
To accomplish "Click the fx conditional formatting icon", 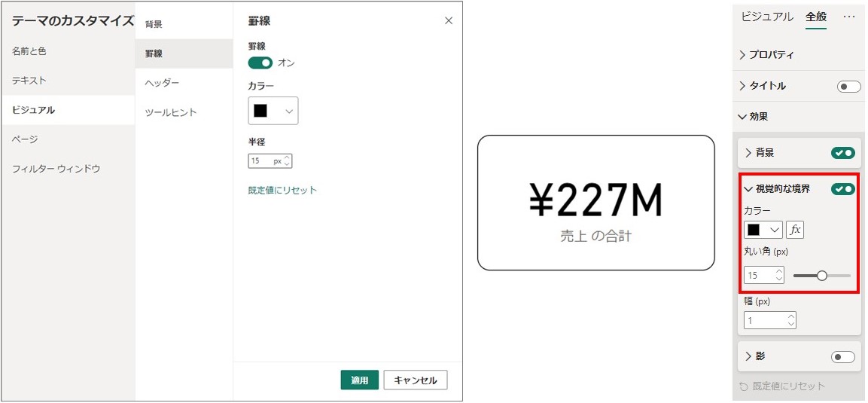I will (x=794, y=229).
